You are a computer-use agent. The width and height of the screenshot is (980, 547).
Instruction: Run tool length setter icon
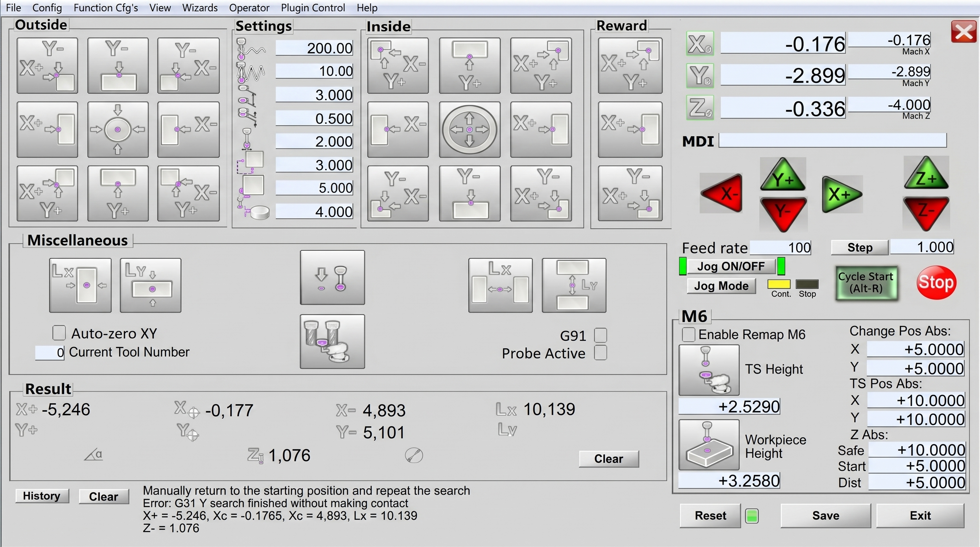tap(332, 341)
